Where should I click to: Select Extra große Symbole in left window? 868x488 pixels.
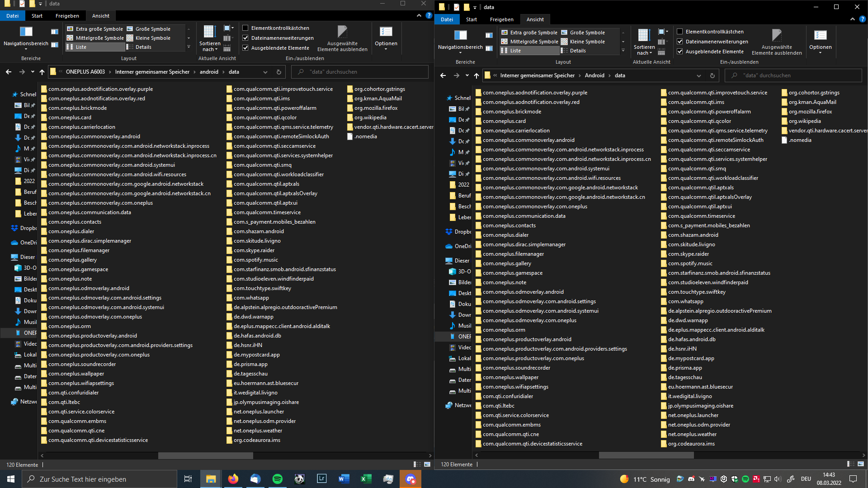pos(95,29)
